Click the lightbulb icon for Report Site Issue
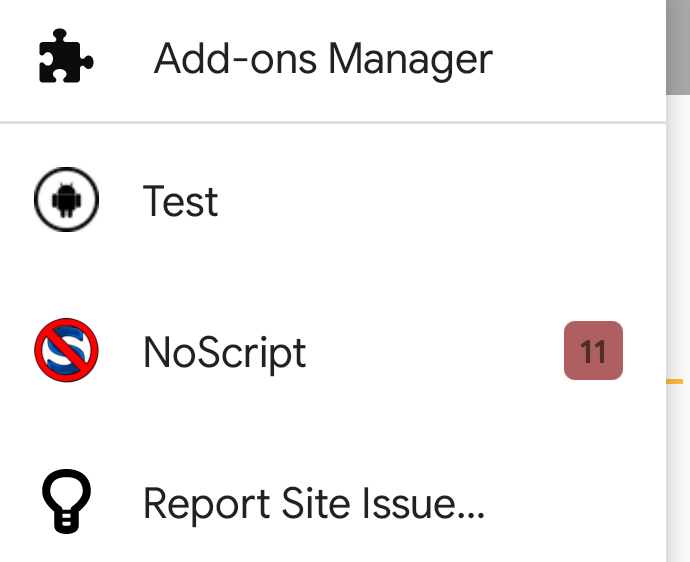 66,501
